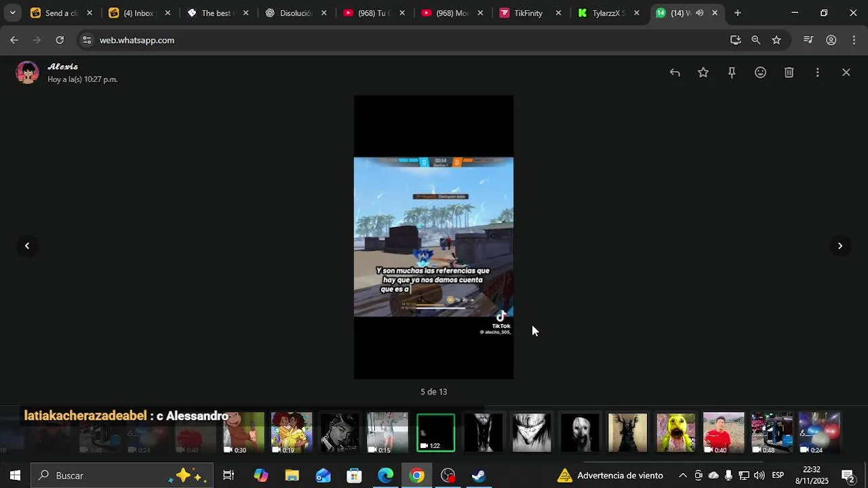The height and width of the screenshot is (488, 868).
Task: Select the Curious George 0:30 video thumbnail
Action: coord(244,432)
